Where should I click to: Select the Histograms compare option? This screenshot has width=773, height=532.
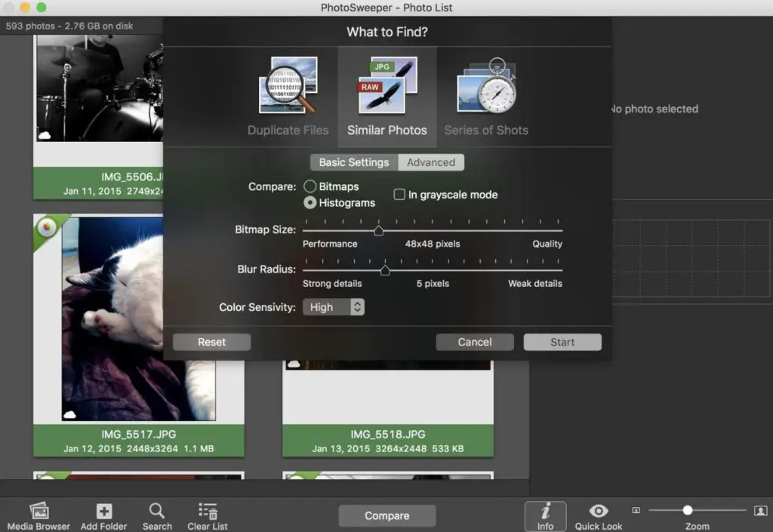click(x=310, y=203)
